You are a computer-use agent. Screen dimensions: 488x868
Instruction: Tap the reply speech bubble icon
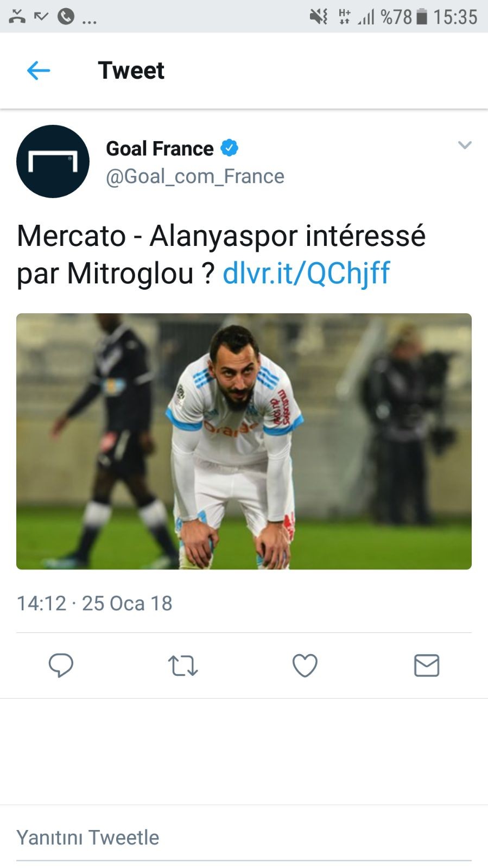coord(61,665)
